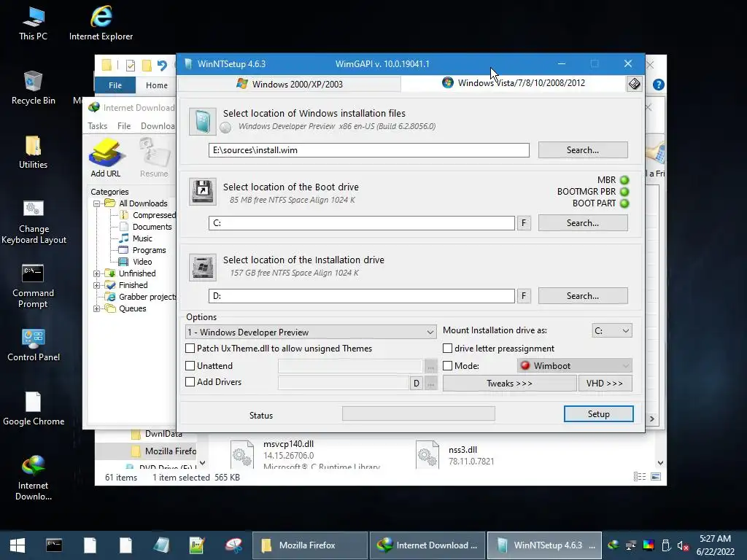Open the Windows Developer Preview edition dropdown
This screenshot has width=747, height=560.
[311, 332]
